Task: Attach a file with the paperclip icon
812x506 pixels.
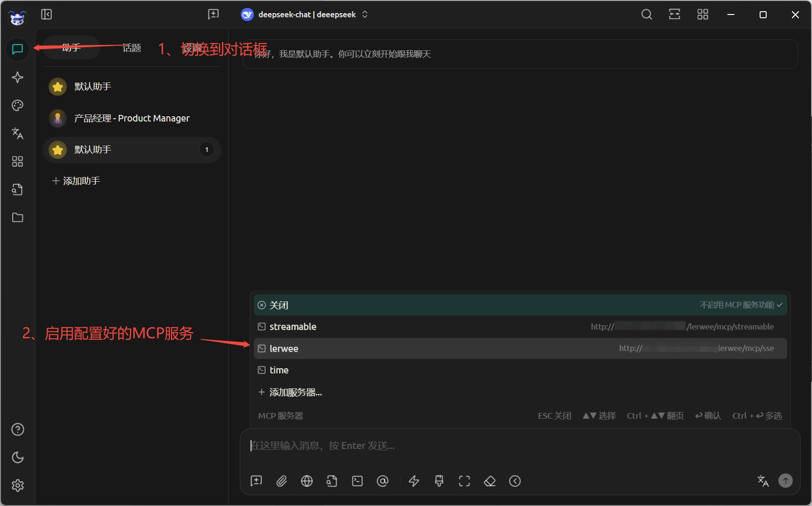Action: [281, 481]
